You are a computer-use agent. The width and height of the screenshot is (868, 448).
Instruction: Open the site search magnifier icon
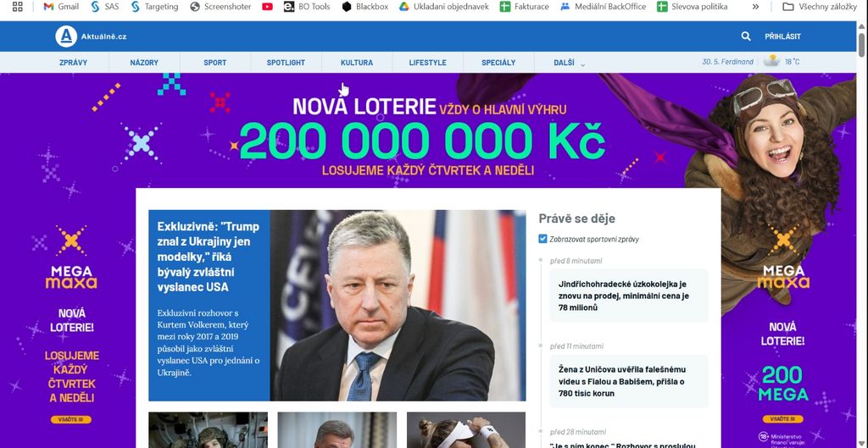746,36
